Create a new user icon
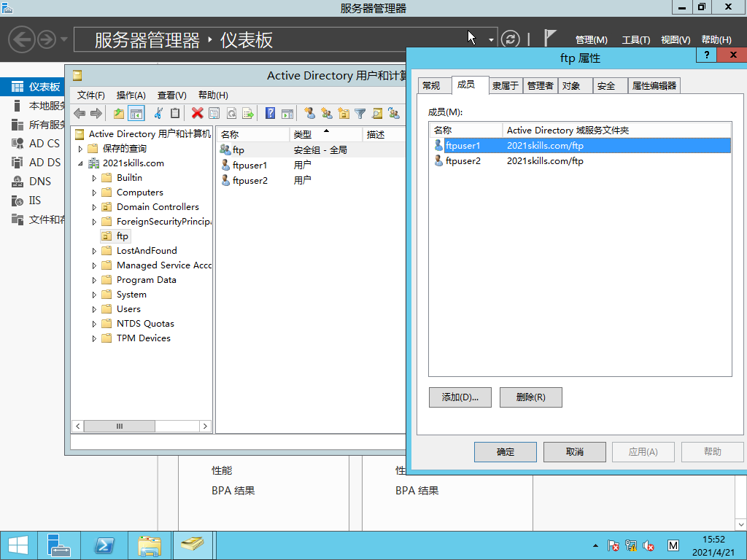This screenshot has height=560, width=747. pyautogui.click(x=309, y=113)
